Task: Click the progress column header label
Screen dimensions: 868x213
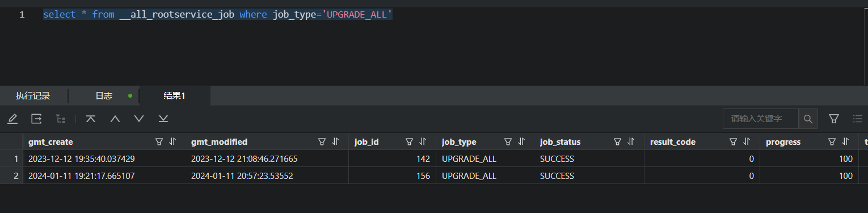Action: (783, 142)
